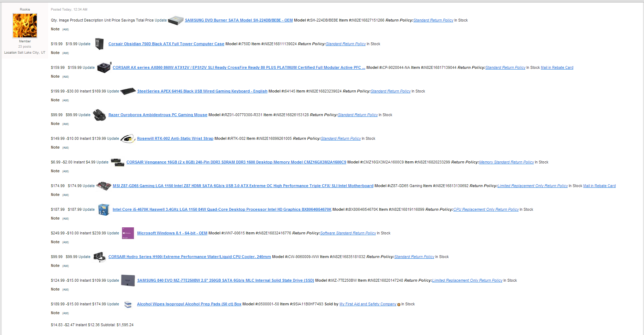Click the "Item #:N82E16819116899" text
The height and width of the screenshot is (335, 644).
(402, 210)
